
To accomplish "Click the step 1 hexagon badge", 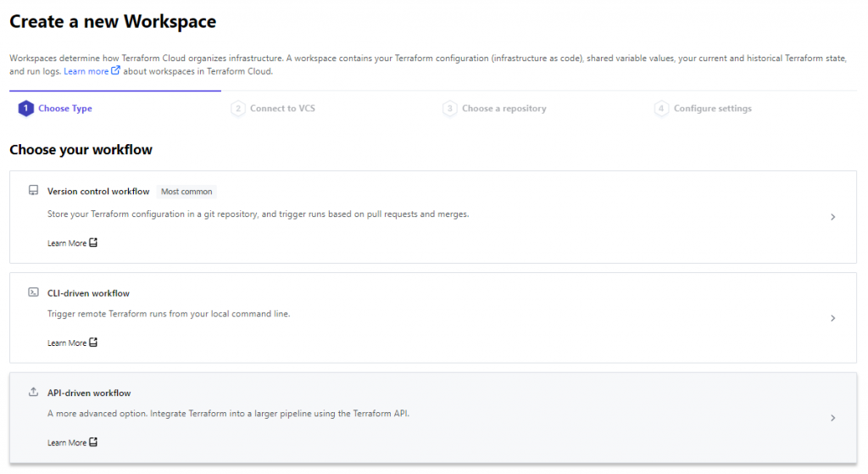I will point(25,109).
